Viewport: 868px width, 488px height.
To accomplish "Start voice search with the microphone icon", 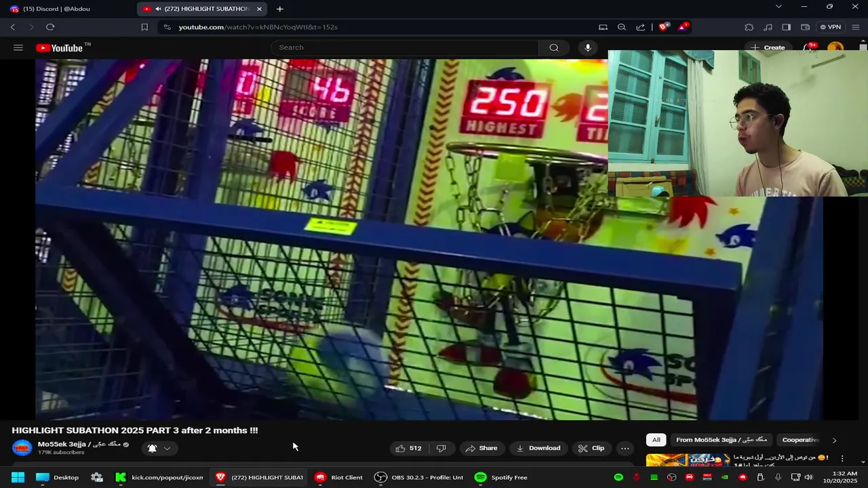I will click(x=588, y=47).
